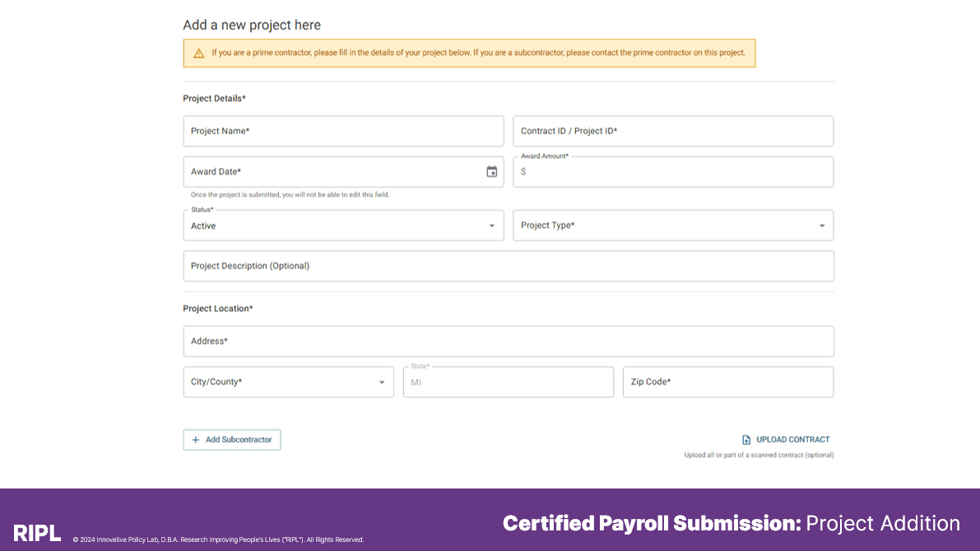Click into the Award Amount dollar field
The width and height of the screenshot is (980, 551).
coord(673,172)
